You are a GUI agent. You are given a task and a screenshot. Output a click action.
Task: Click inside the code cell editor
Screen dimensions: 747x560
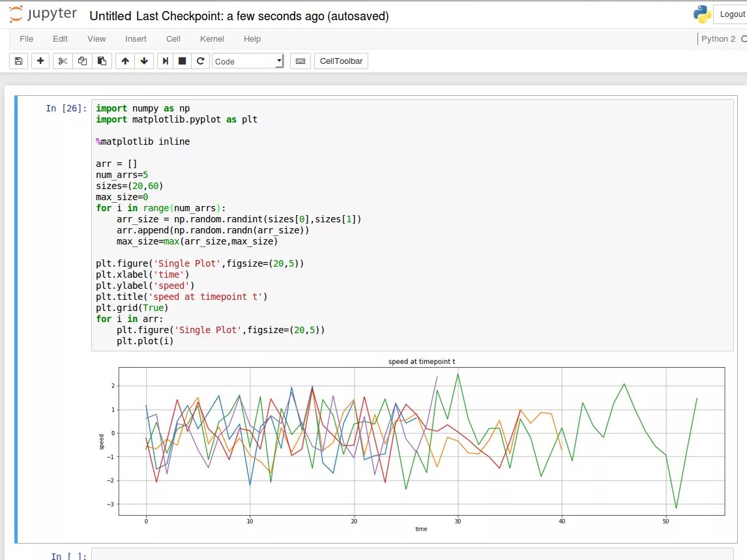412,225
